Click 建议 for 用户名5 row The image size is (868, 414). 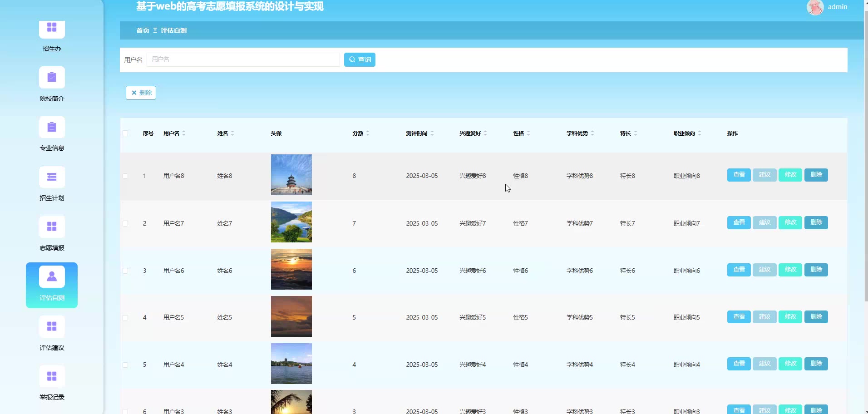[765, 317]
